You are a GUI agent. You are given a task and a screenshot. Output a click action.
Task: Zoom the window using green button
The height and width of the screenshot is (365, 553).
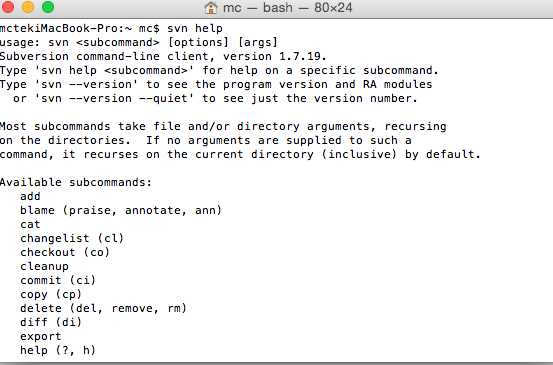point(48,7)
